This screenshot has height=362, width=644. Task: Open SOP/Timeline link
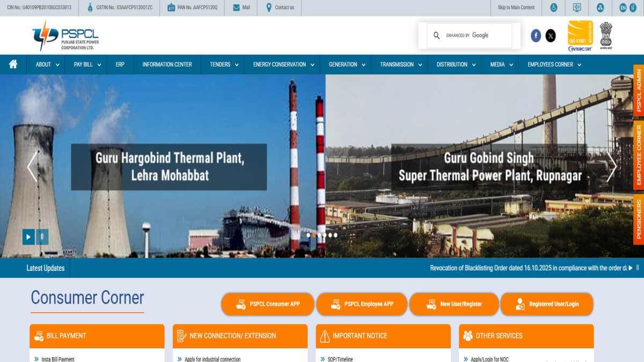[x=340, y=359]
